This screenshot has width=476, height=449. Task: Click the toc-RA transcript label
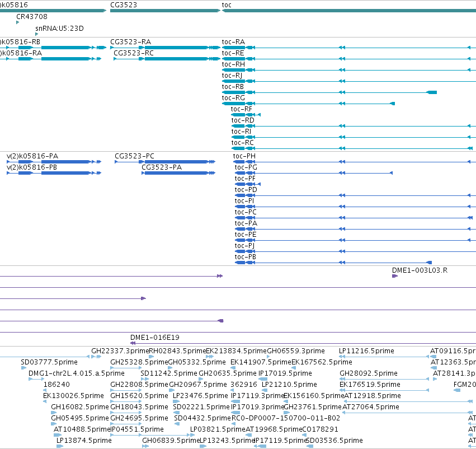click(x=233, y=41)
